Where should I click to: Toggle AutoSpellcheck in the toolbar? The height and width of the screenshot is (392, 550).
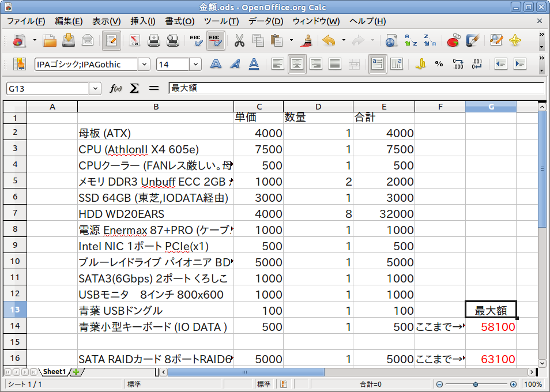(216, 41)
